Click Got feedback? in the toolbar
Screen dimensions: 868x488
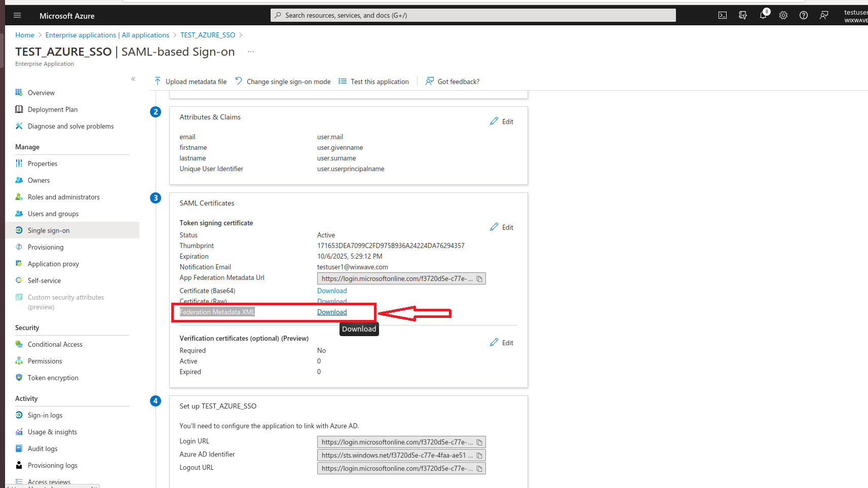[x=452, y=82]
